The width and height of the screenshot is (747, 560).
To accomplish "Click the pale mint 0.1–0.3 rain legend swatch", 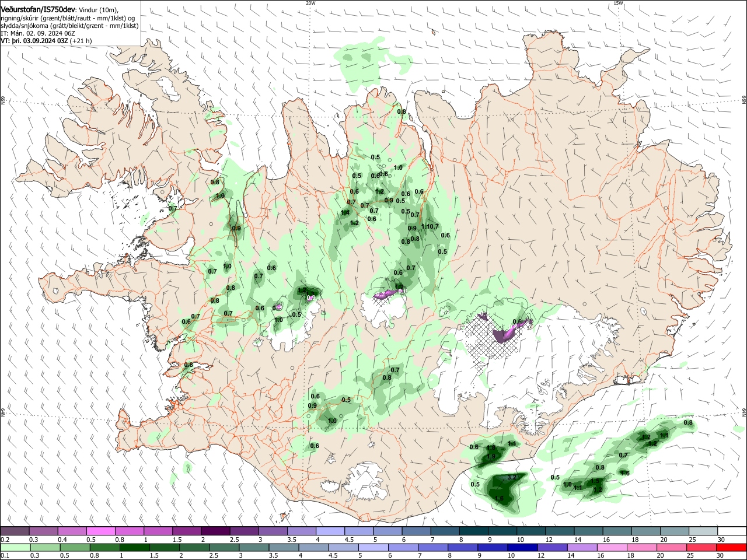I will [x=15, y=547].
